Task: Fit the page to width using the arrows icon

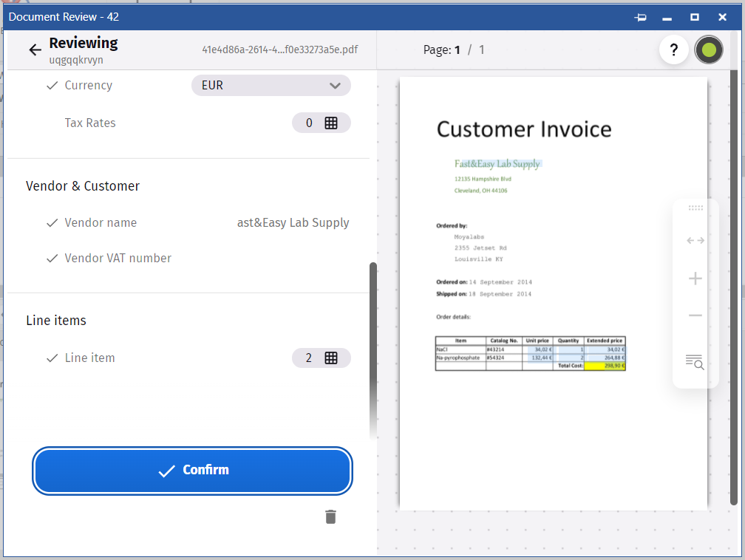Action: pos(695,240)
